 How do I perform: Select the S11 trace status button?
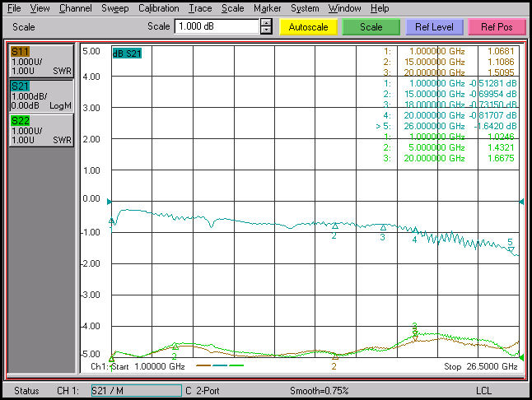pyautogui.click(x=40, y=61)
